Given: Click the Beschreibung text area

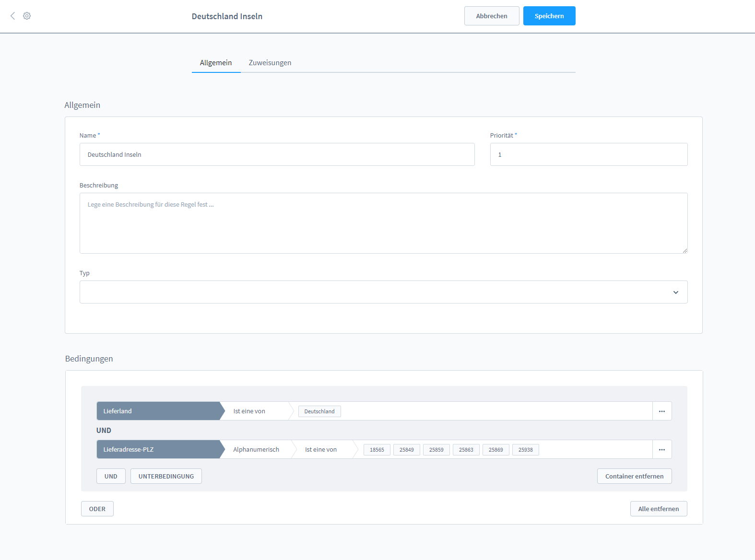Looking at the screenshot, I should pos(383,223).
